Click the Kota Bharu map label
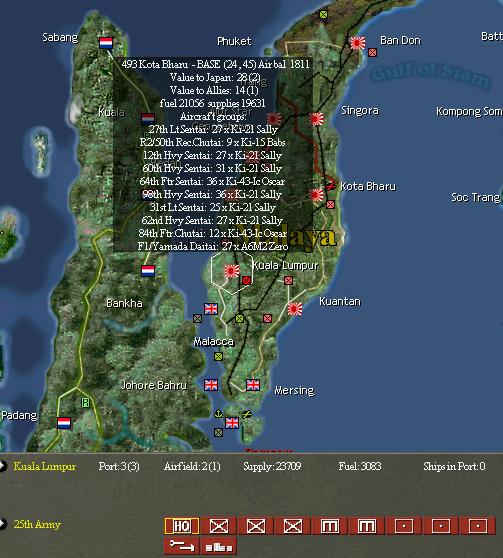Screen dimensions: 503x558 (x=368, y=186)
